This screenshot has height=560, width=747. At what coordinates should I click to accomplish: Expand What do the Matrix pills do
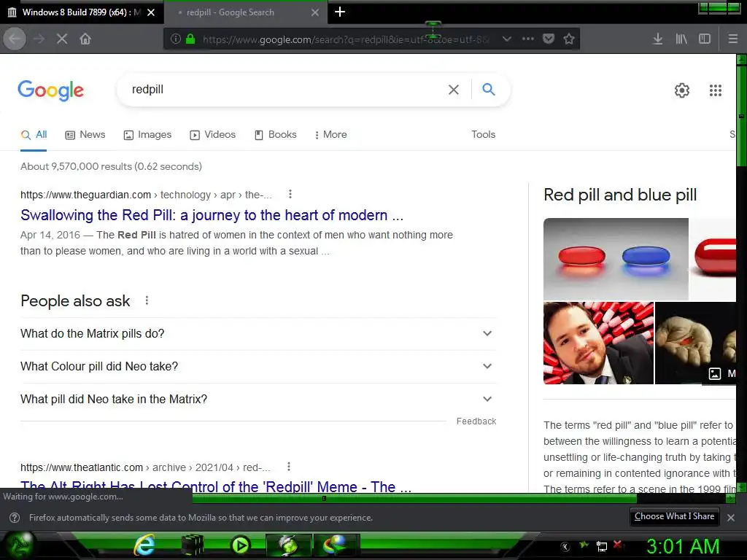pyautogui.click(x=258, y=333)
